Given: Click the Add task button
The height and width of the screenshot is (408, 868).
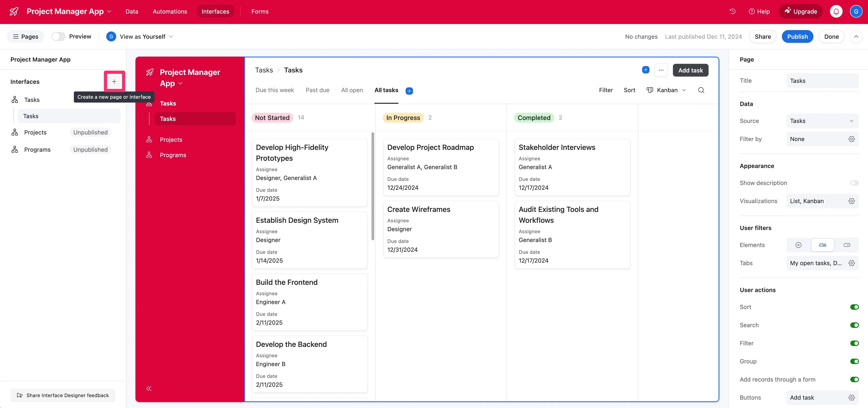Looking at the screenshot, I should point(690,70).
